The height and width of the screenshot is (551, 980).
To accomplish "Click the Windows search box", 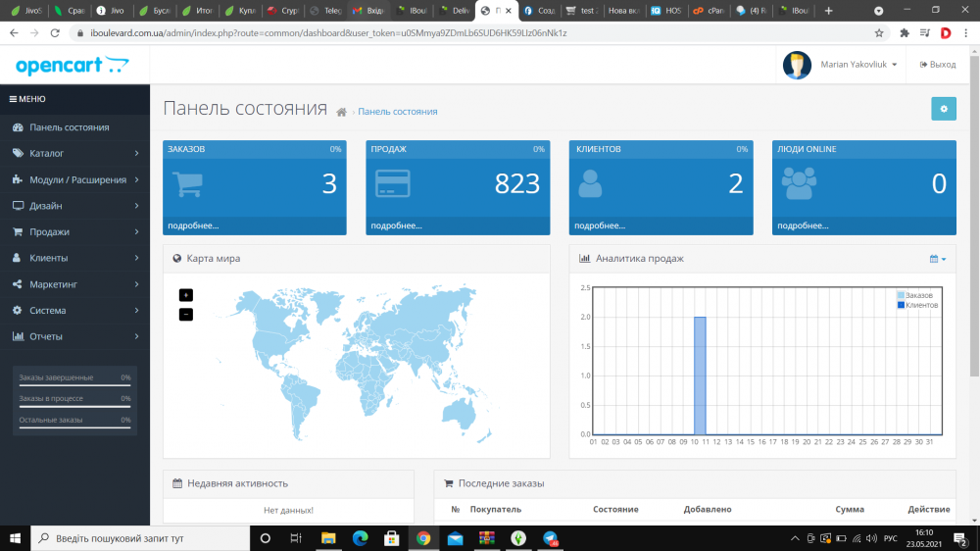I will pyautogui.click(x=140, y=538).
